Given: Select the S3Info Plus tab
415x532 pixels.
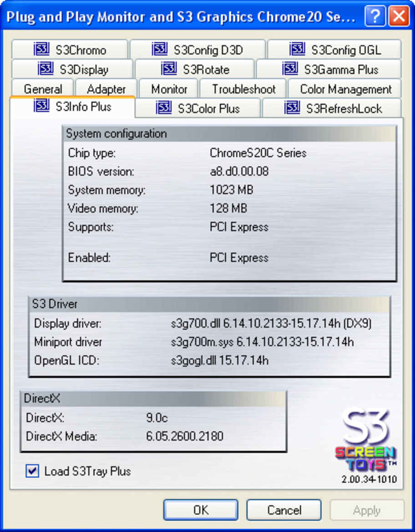Looking at the screenshot, I should tap(73, 106).
